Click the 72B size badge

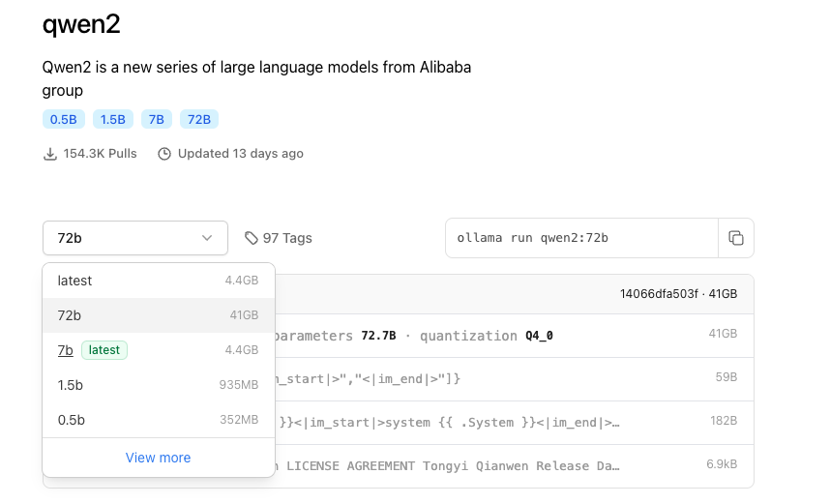coord(198,120)
